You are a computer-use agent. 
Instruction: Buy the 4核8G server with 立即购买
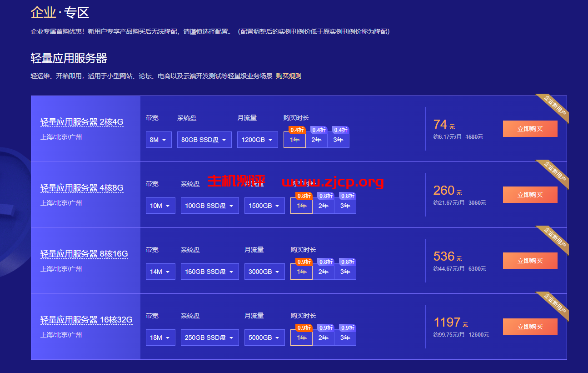pyautogui.click(x=530, y=195)
